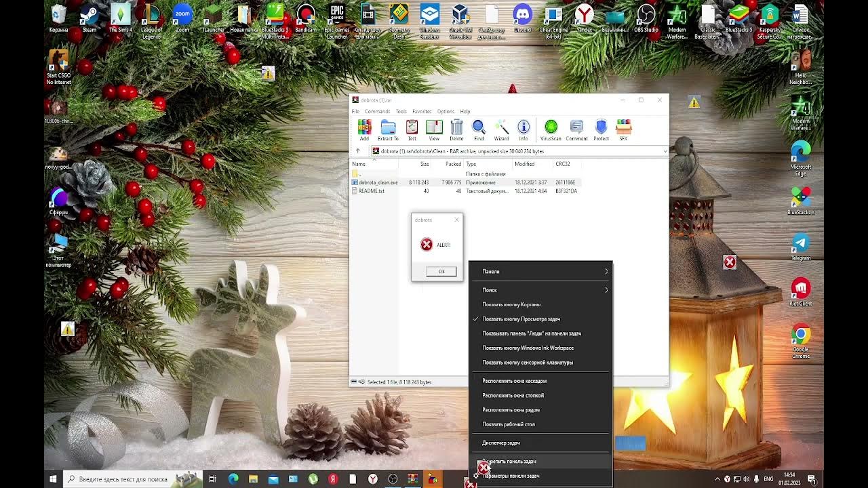Click the Extract To toolbar icon
Image resolution: width=868 pixels, height=488 pixels.
point(388,130)
